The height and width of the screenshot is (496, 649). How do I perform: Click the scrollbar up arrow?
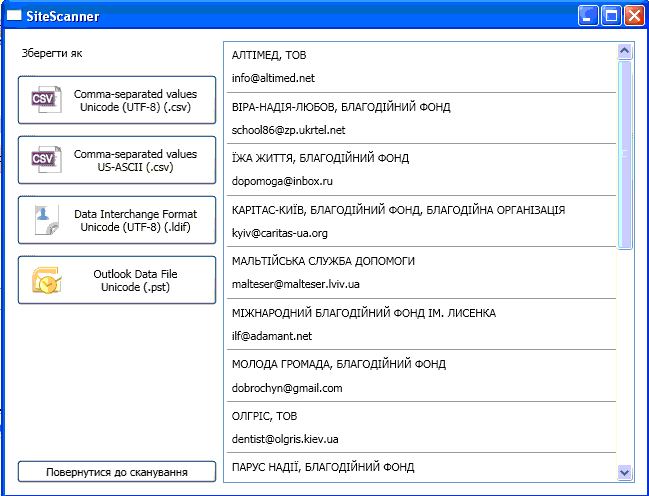click(625, 51)
